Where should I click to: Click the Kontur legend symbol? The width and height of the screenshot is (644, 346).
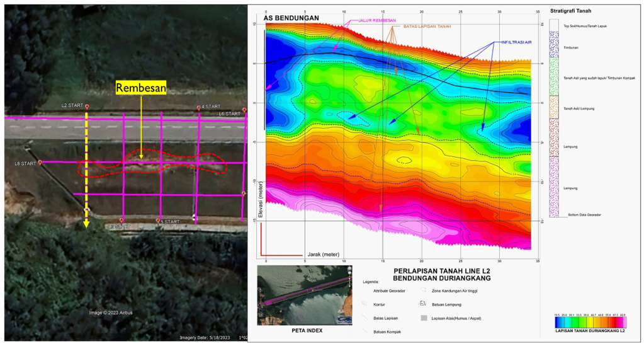pos(366,303)
